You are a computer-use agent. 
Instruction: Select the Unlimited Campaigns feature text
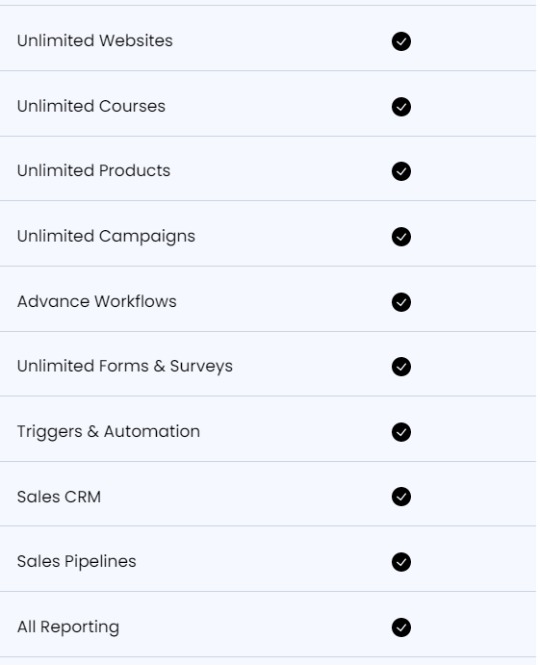[x=106, y=237]
